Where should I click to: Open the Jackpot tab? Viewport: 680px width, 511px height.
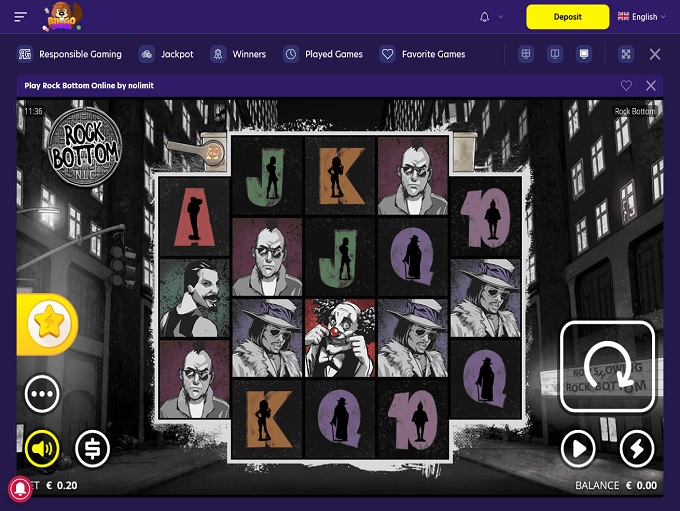[167, 54]
